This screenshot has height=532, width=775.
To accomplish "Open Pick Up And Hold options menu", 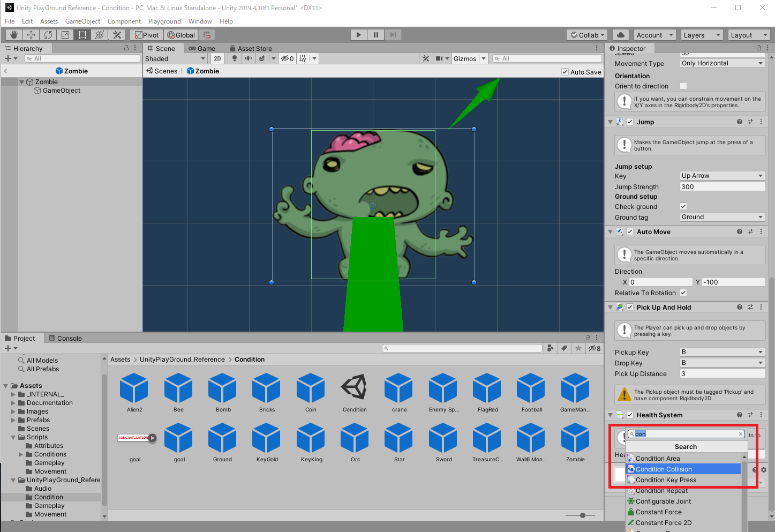I will (761, 308).
